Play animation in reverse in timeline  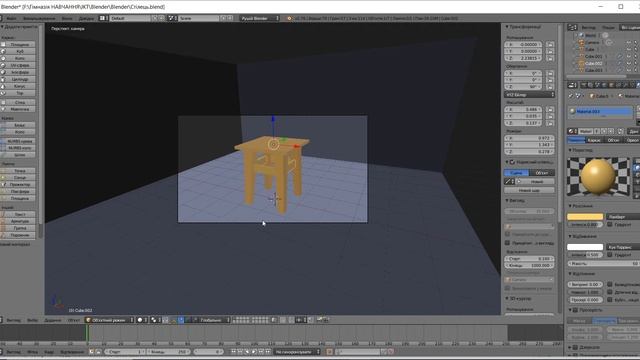pos(247,351)
